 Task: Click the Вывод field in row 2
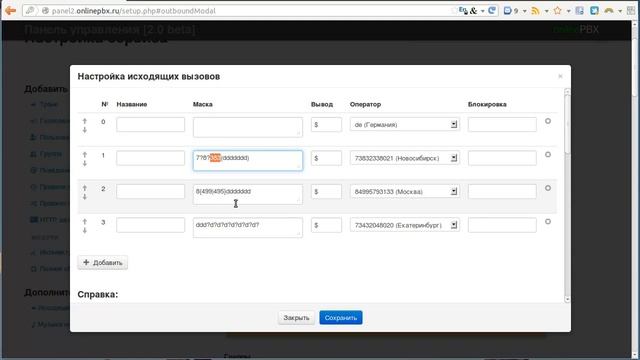[x=326, y=191]
